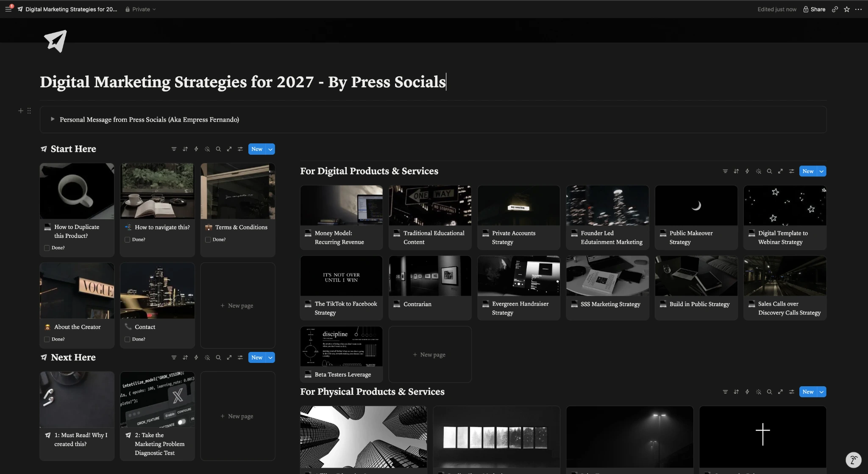Open automations lightning icon in Start Here
The height and width of the screenshot is (474, 868).
[196, 149]
